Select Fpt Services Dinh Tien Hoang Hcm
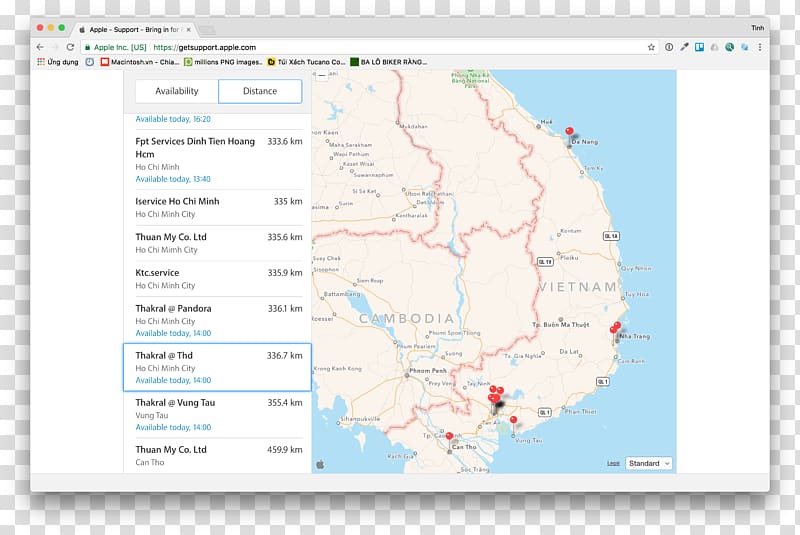The width and height of the screenshot is (800, 535). (x=218, y=160)
